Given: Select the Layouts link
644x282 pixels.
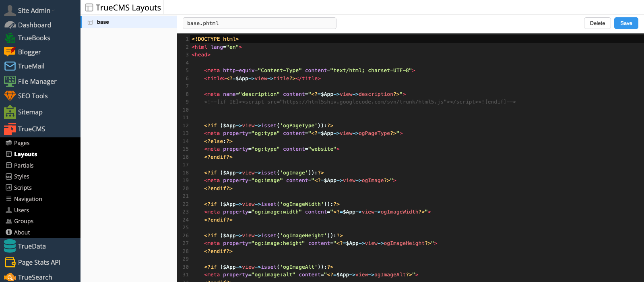Looking at the screenshot, I should (26, 154).
